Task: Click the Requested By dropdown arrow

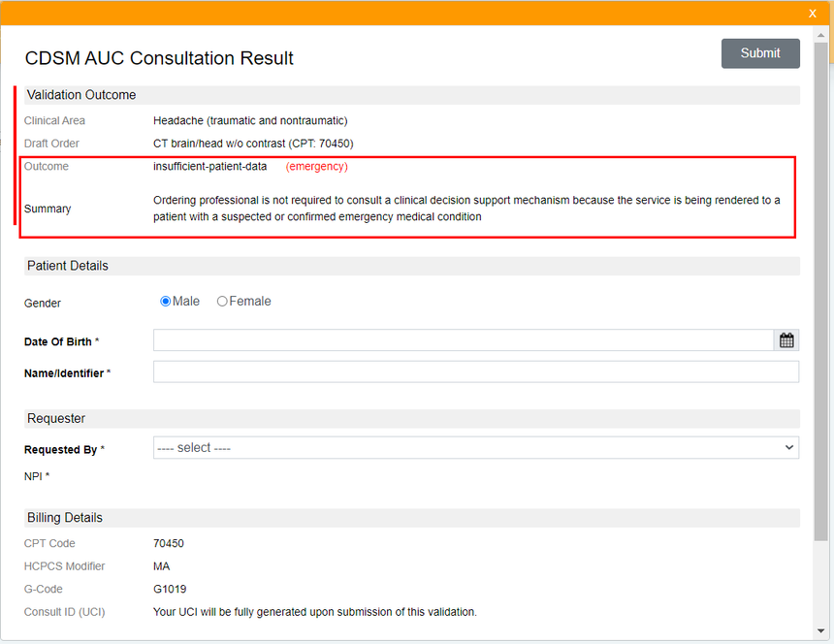Action: point(788,448)
